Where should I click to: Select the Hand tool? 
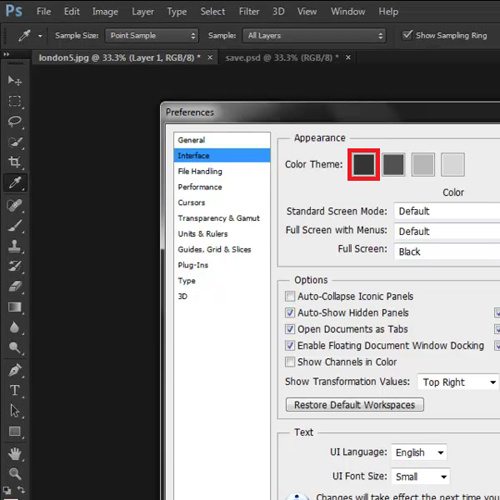(15, 454)
